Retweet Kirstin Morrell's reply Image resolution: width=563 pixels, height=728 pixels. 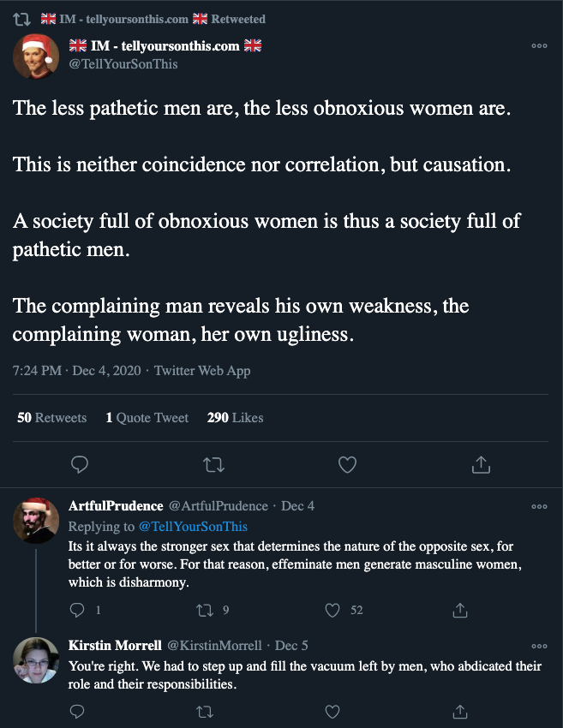(205, 711)
